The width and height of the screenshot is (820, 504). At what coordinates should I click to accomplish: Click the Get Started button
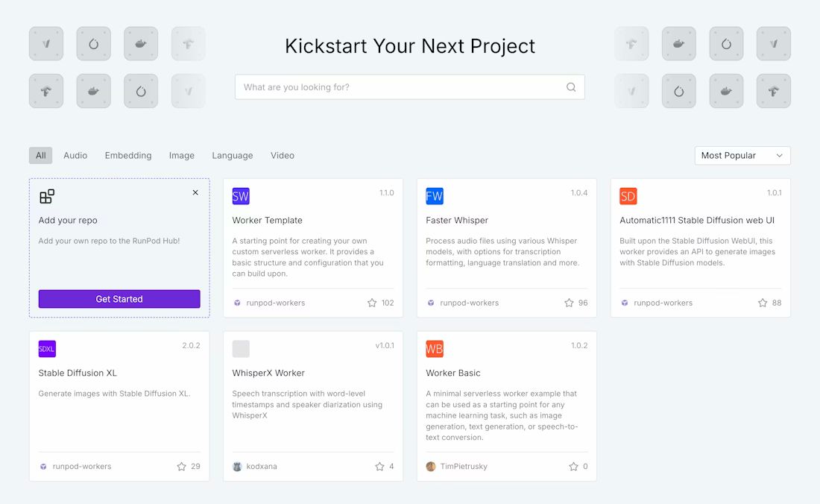(119, 299)
